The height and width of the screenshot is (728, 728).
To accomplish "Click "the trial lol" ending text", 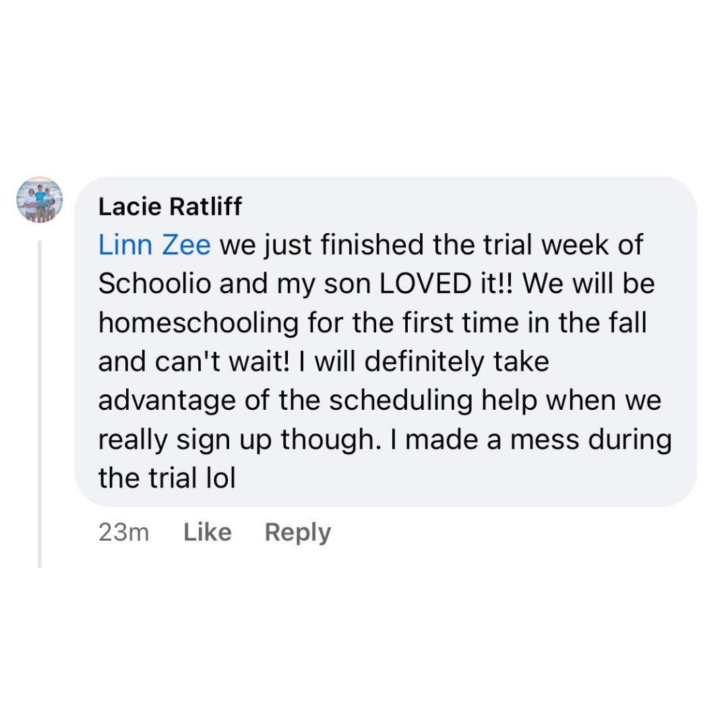I will pos(166,479).
